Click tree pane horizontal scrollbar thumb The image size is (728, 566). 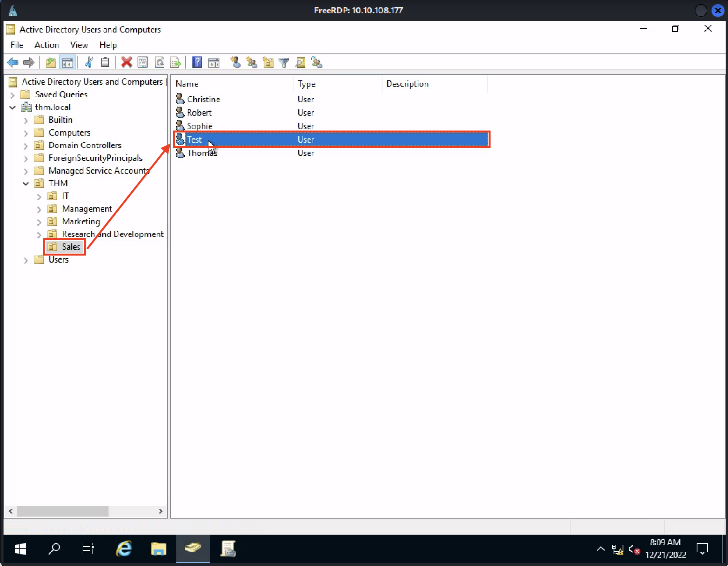click(x=63, y=511)
